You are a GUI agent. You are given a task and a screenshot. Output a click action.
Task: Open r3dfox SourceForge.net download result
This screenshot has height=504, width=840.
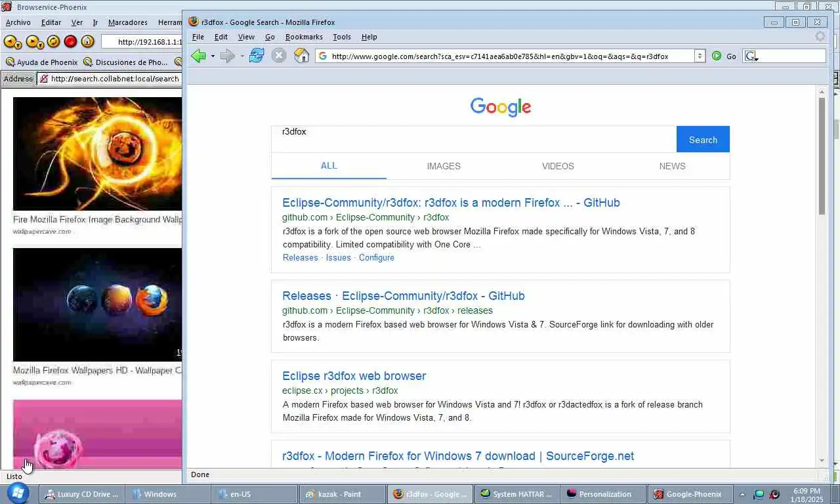tap(458, 456)
